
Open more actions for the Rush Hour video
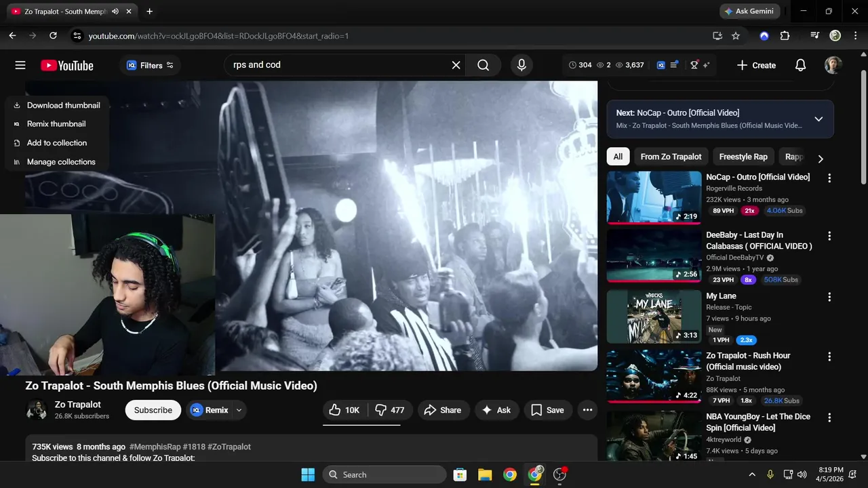pos(829,357)
